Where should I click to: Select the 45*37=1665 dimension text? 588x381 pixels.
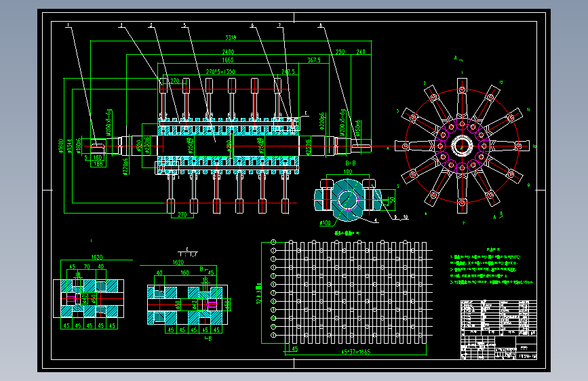[355, 352]
